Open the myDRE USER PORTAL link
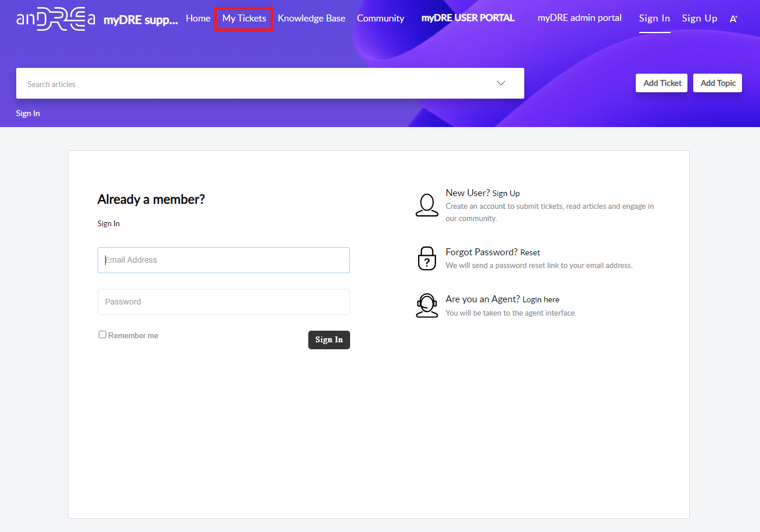This screenshot has width=760, height=532. 468,18
